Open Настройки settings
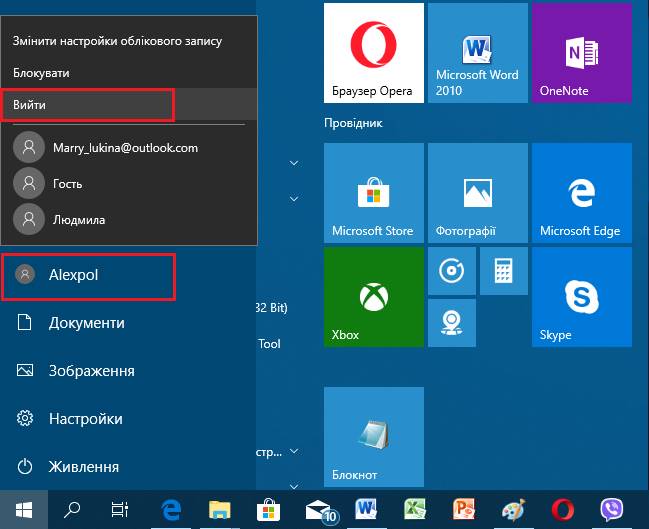Screen dimensions: 649x529 [127, 418]
